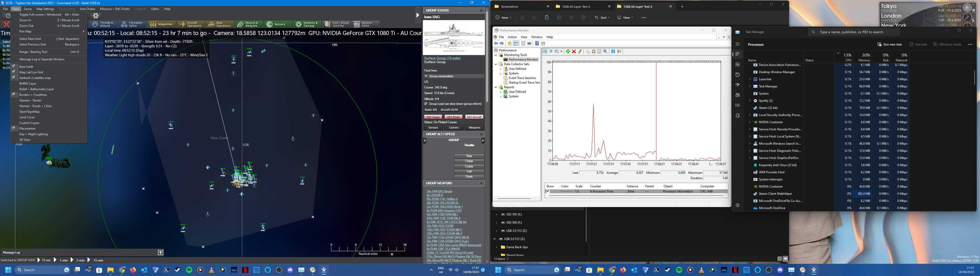Image resolution: width=980 pixels, height=276 pixels.
Task: Click the Task Manager search field
Action: click(x=853, y=32)
